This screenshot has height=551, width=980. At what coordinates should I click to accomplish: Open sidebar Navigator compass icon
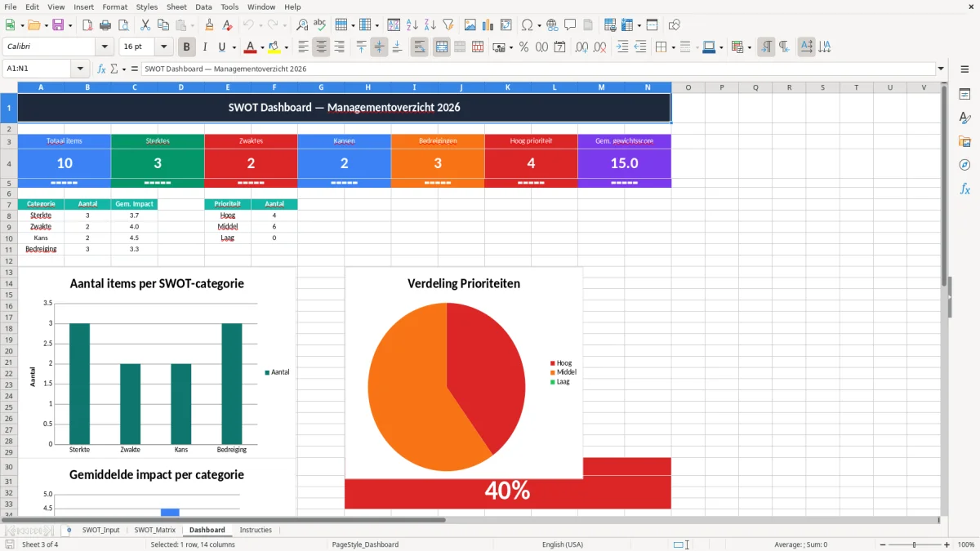[x=964, y=165]
